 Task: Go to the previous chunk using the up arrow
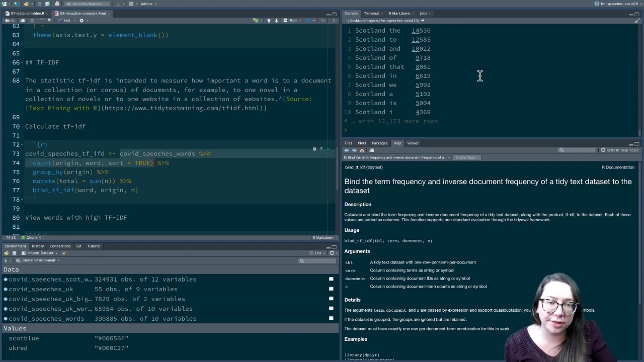(x=269, y=21)
